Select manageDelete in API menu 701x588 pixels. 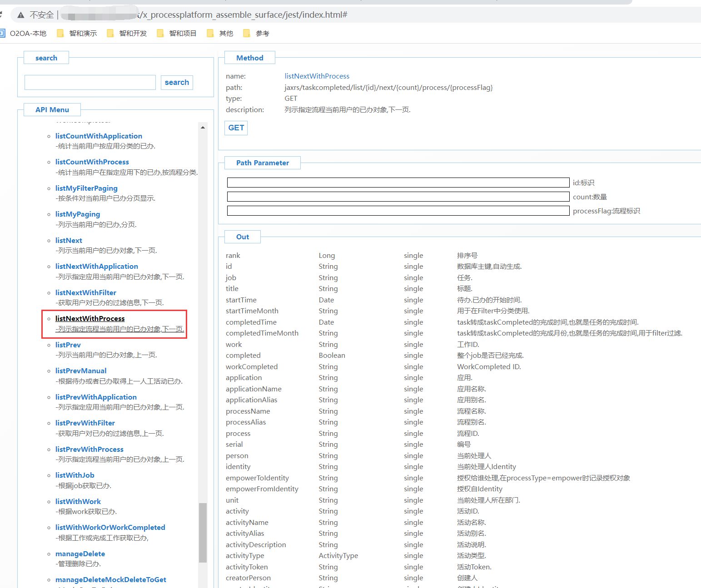click(x=80, y=553)
